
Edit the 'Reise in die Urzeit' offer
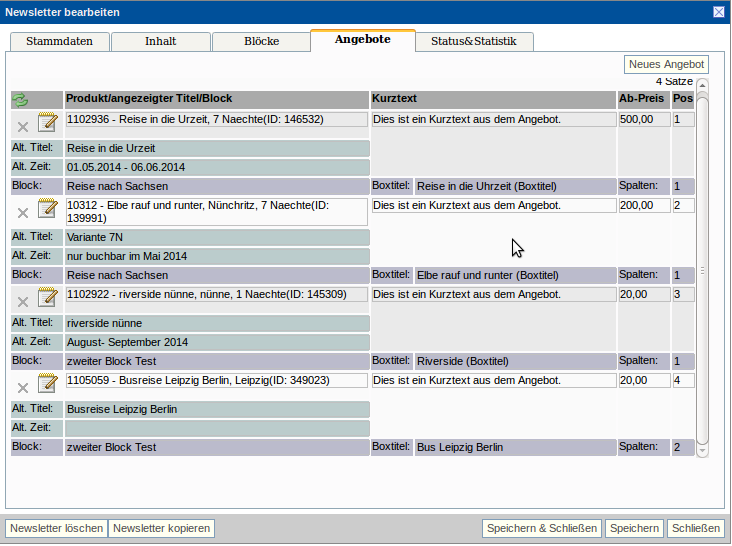coord(47,123)
